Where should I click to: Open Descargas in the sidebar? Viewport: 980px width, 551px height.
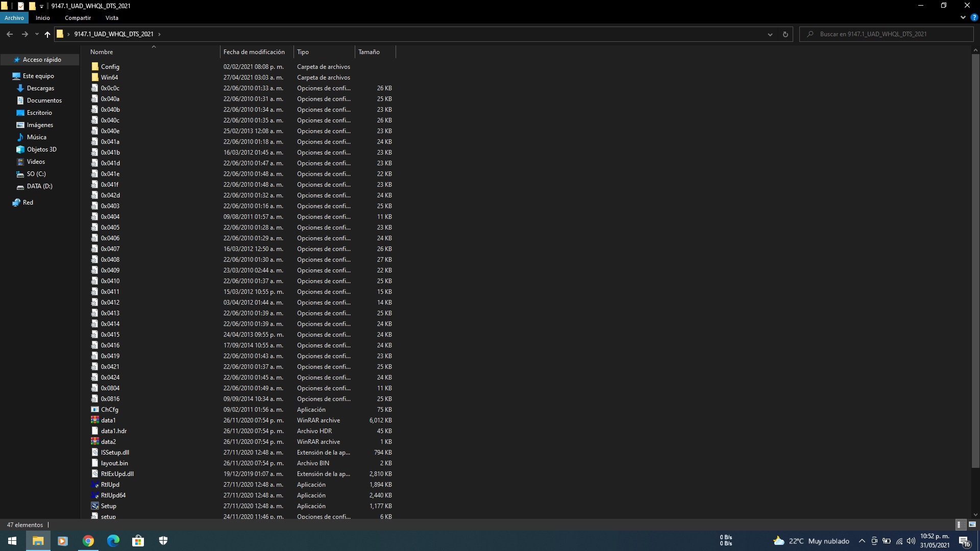(x=40, y=88)
